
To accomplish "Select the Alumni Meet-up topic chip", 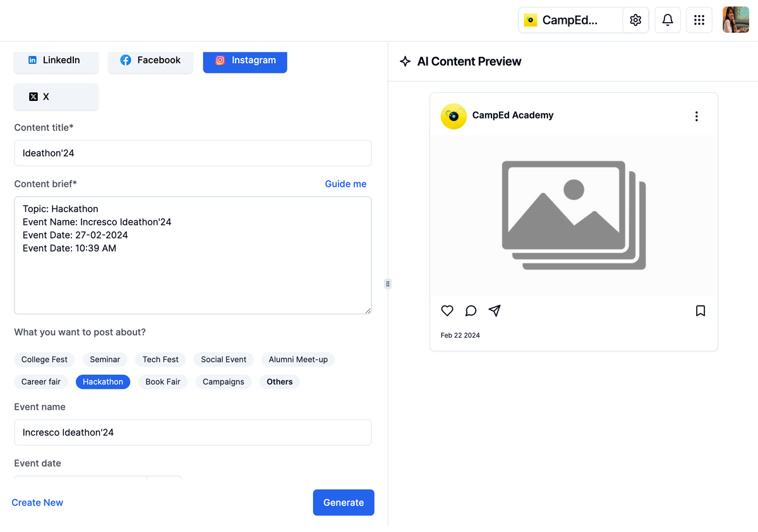I will pos(298,360).
